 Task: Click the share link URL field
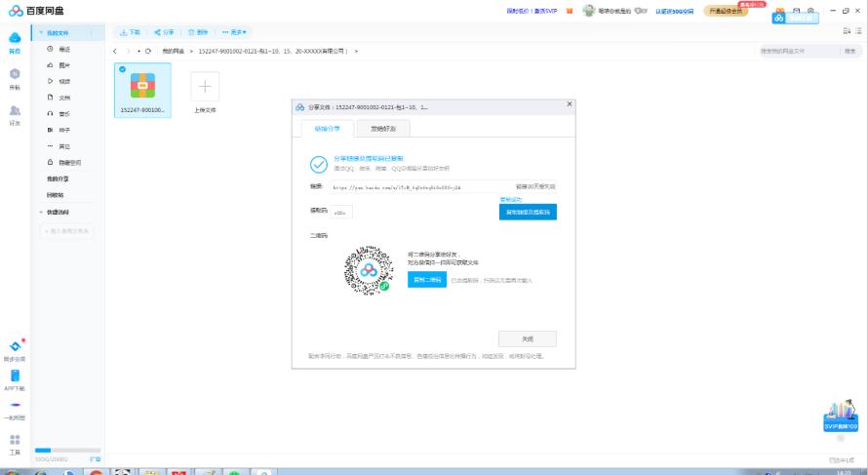click(420, 187)
